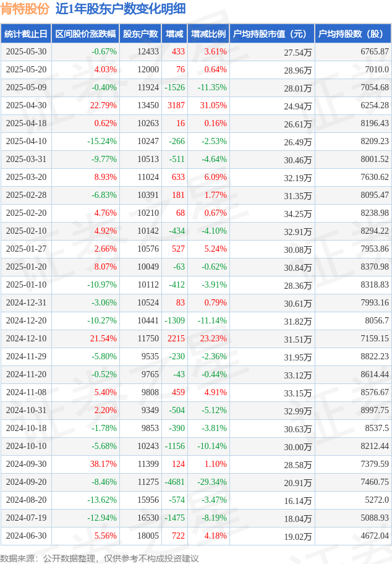Screen dimensions: 392x564
Task: Click the 户均持股市值（元） column header
Action: pyautogui.click(x=272, y=34)
